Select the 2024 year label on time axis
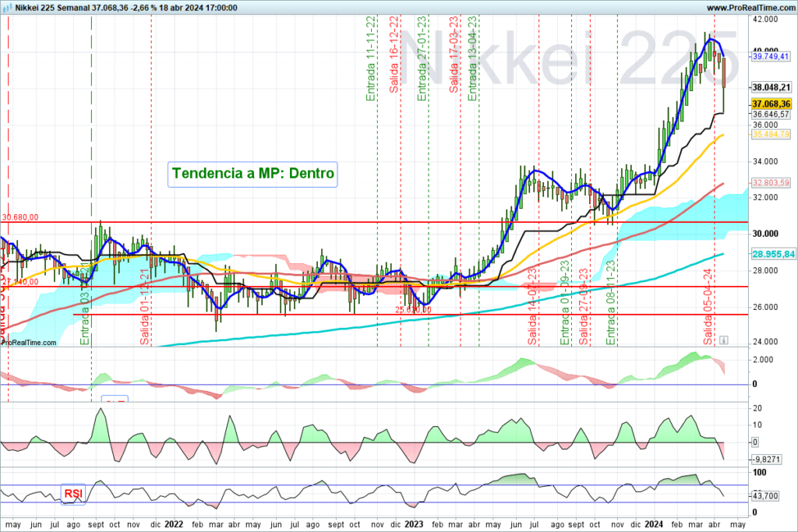 pos(654,524)
